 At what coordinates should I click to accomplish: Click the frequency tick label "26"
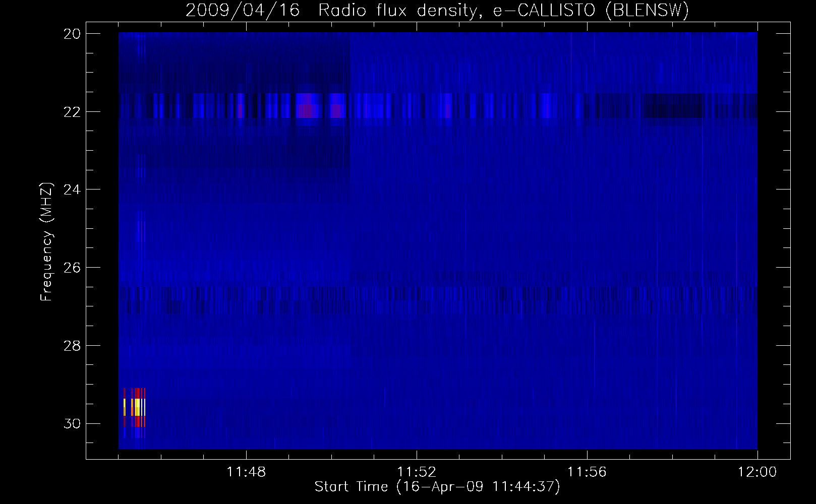72,268
